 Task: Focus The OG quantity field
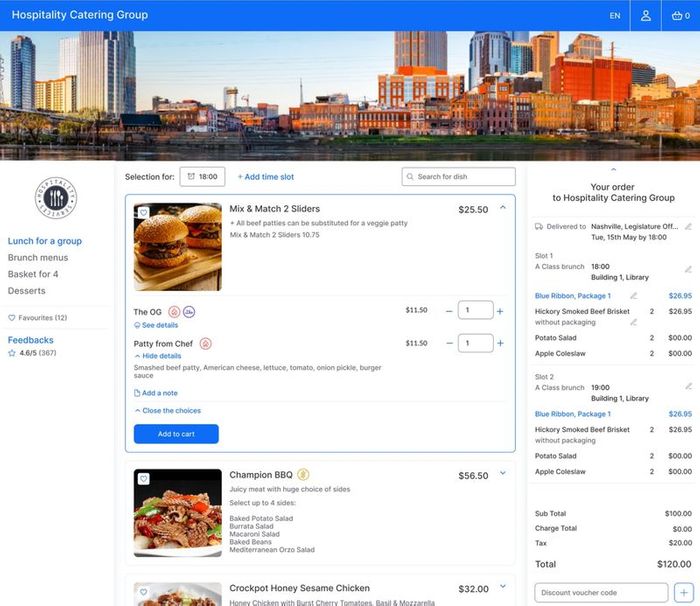(x=475, y=310)
